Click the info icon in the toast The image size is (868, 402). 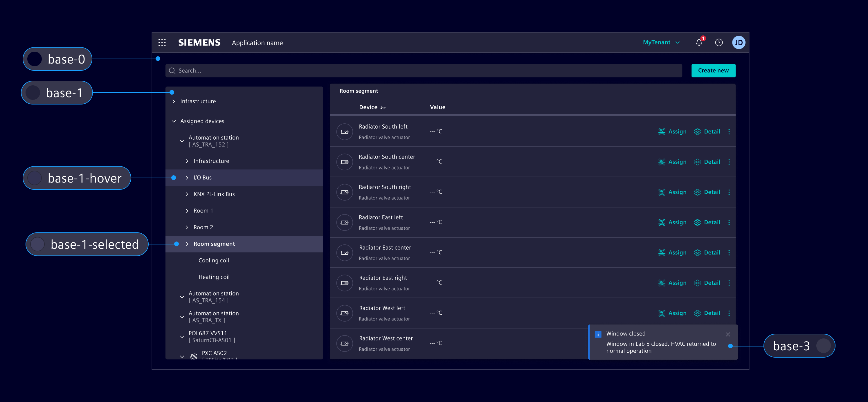[x=598, y=334]
